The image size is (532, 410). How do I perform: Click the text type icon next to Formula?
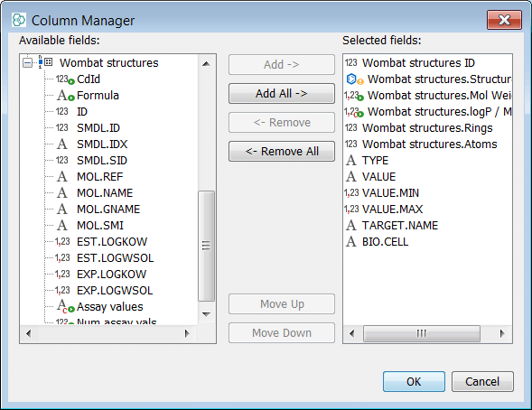(65, 96)
